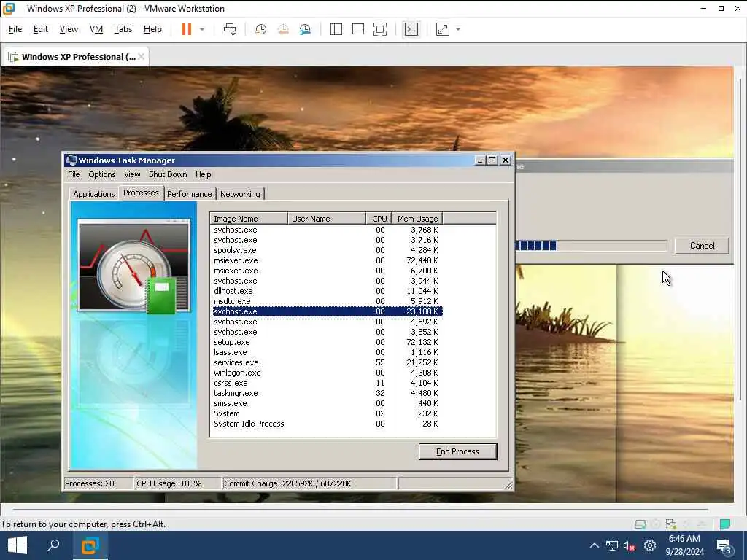Open the notification center icon
This screenshot has width=747, height=560.
pyautogui.click(x=724, y=545)
